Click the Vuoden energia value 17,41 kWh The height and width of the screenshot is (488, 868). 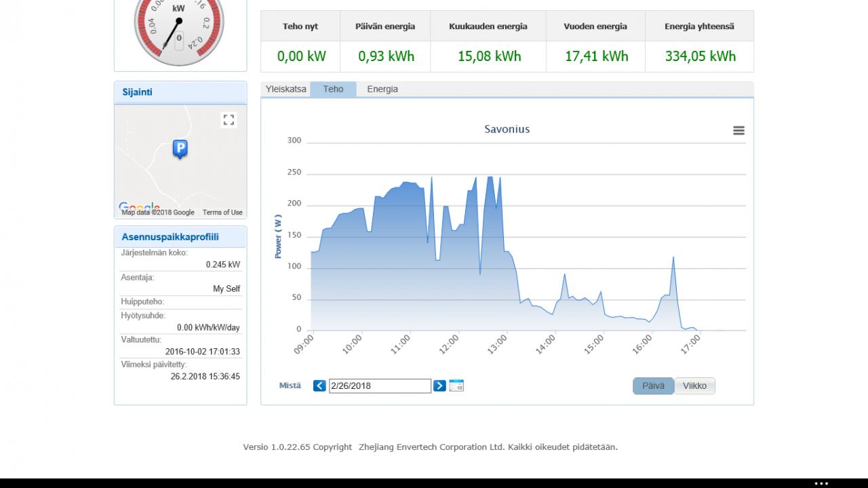597,56
